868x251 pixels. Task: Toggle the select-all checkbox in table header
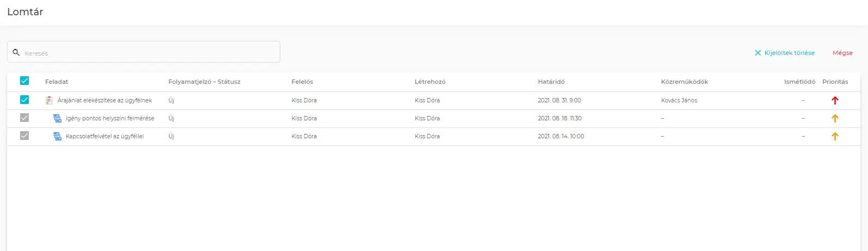click(24, 81)
